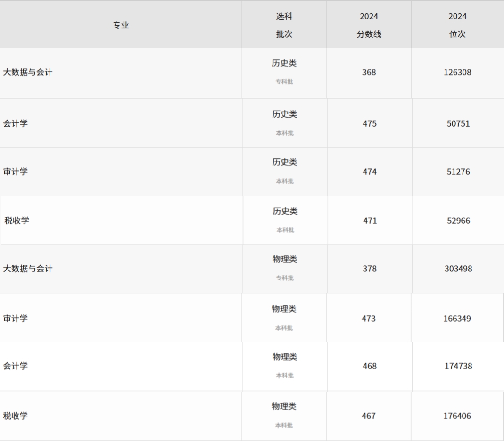The image size is (504, 441).
Task: Click the score cell showing 378
Action: pos(370,269)
